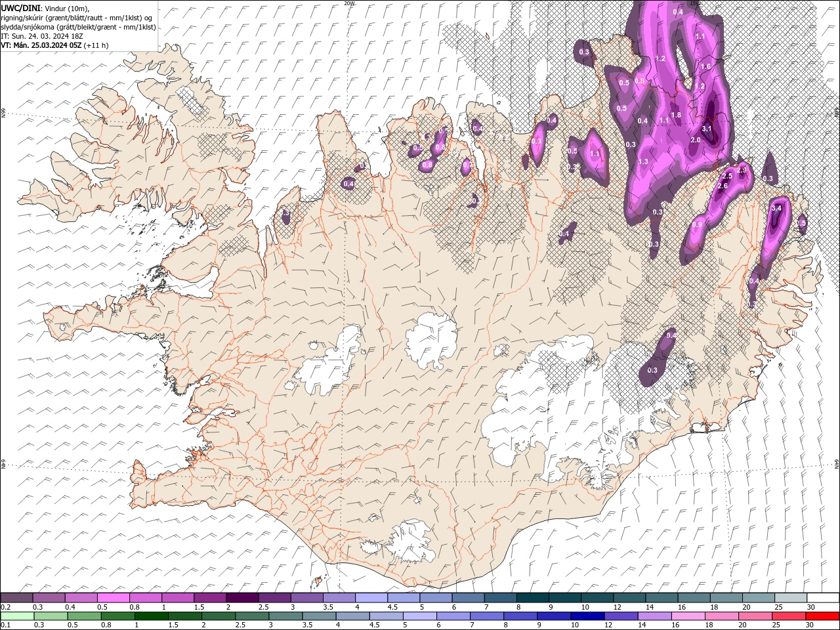Click the upper legend swatch labeled 16
Screen dimensions: 840x630
point(693,598)
